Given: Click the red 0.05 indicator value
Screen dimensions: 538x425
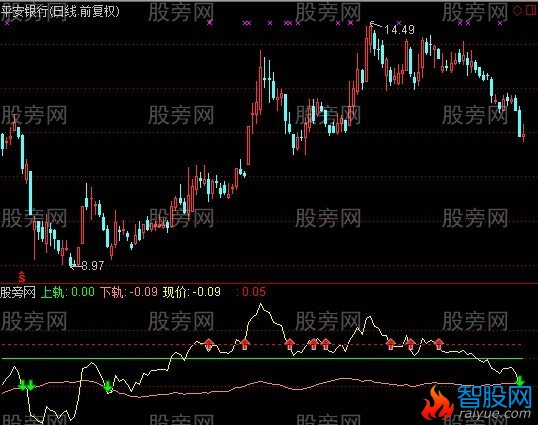Looking at the screenshot, I should (254, 292).
